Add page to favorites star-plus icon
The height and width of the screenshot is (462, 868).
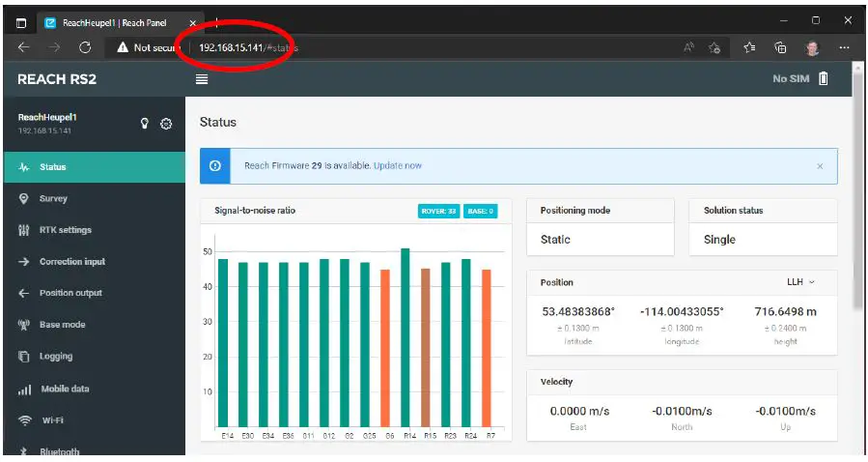(x=714, y=47)
